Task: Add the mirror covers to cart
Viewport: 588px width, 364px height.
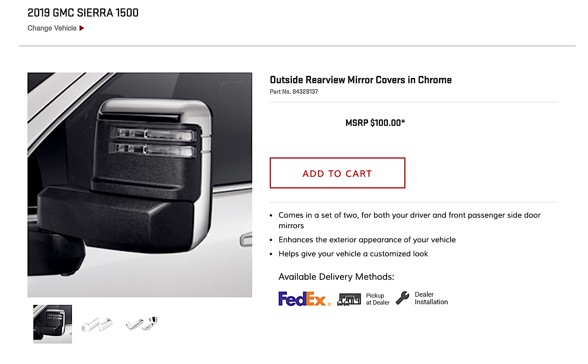Action: pos(337,173)
